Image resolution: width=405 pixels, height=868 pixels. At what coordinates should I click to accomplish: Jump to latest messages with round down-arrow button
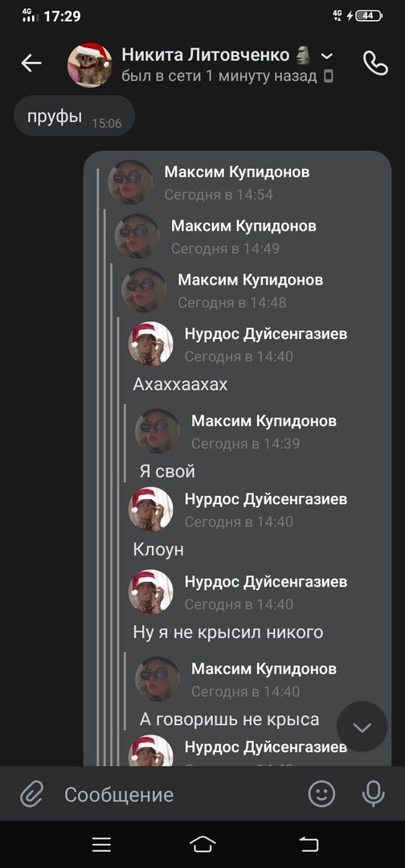click(x=362, y=727)
